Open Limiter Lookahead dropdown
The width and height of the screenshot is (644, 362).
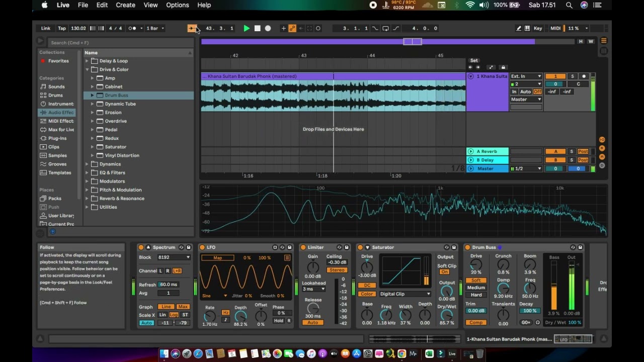tap(313, 289)
